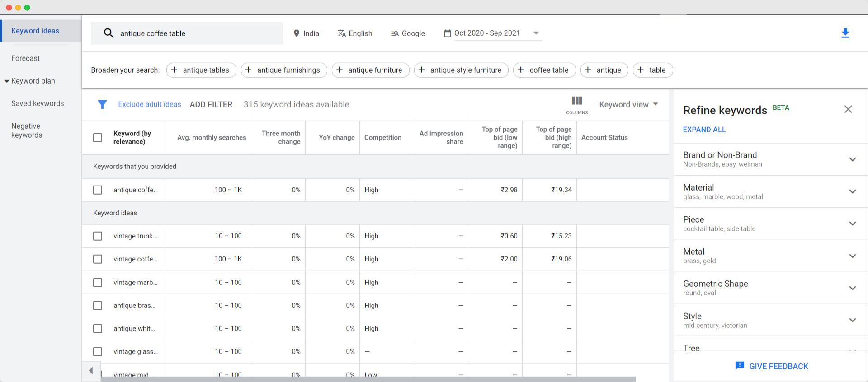Check the 'vintage glass...' keyword row
The image size is (868, 382).
(x=98, y=352)
